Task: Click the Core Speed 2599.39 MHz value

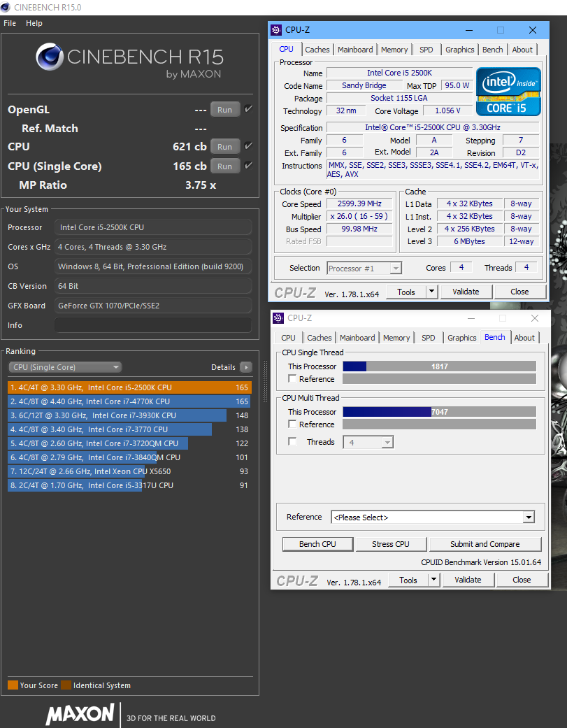Action: (359, 204)
